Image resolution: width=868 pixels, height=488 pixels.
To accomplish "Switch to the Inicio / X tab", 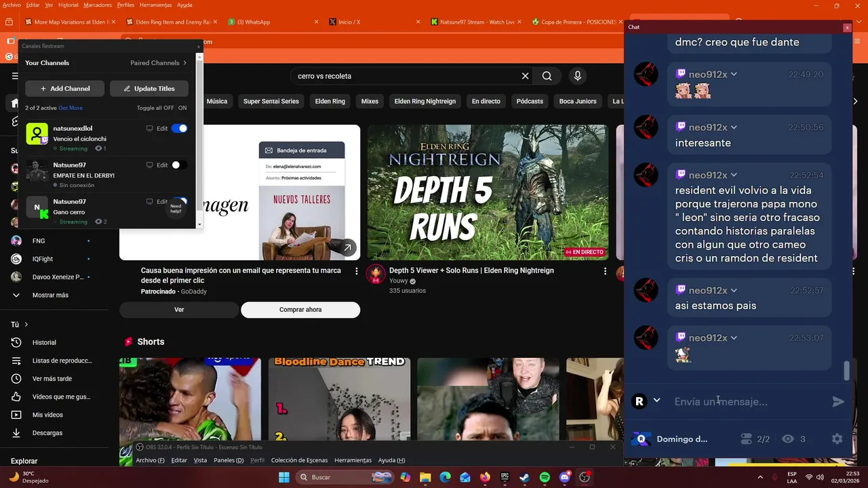I will (x=374, y=22).
